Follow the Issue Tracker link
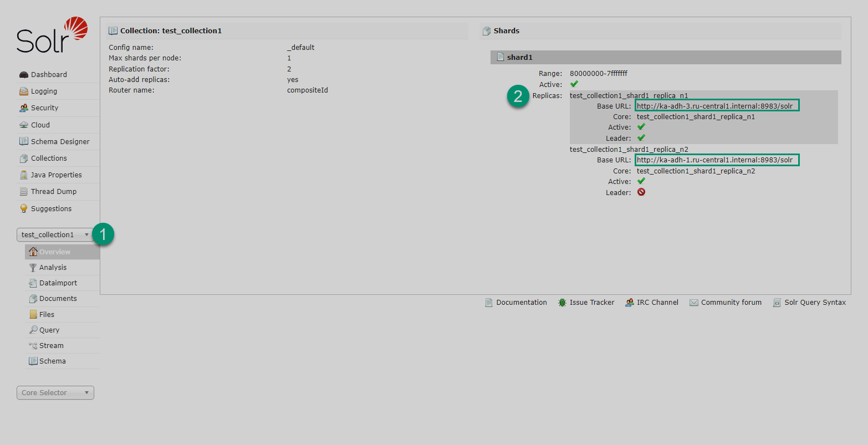The width and height of the screenshot is (868, 445). 592,303
